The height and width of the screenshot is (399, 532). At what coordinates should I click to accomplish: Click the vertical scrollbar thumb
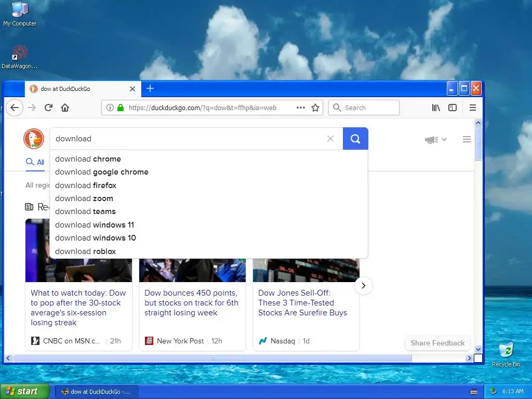tap(478, 143)
